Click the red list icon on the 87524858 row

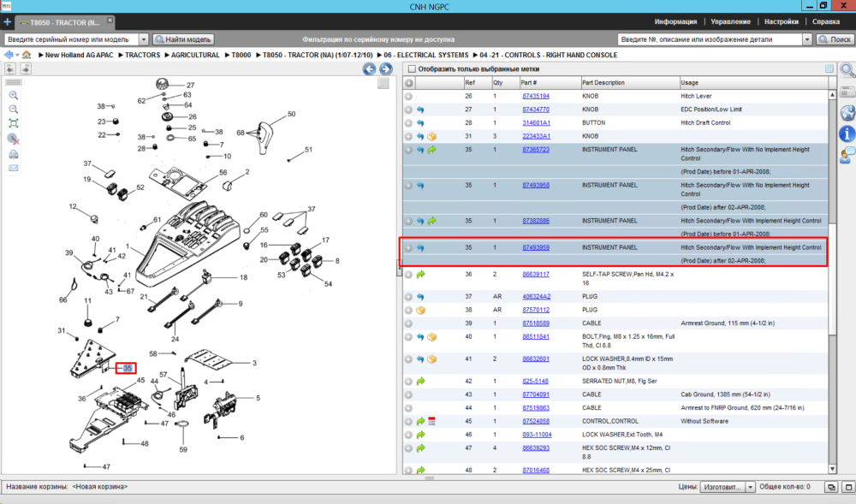431,421
